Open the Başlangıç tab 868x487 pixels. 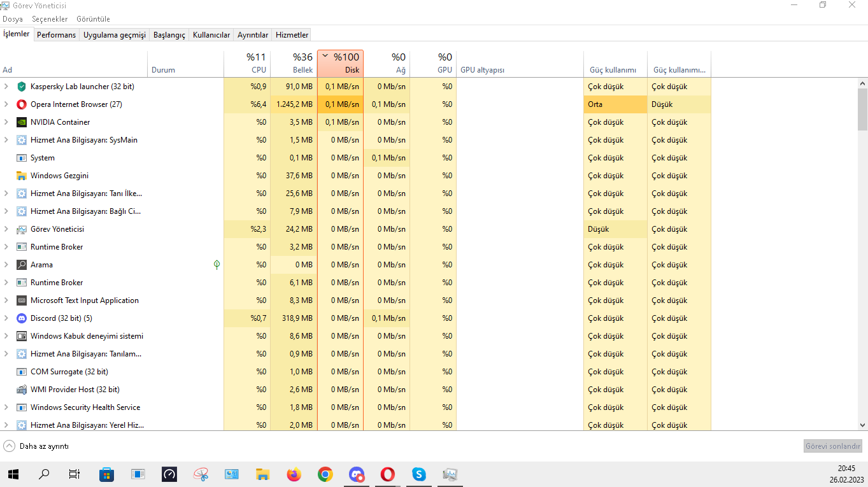coord(169,35)
